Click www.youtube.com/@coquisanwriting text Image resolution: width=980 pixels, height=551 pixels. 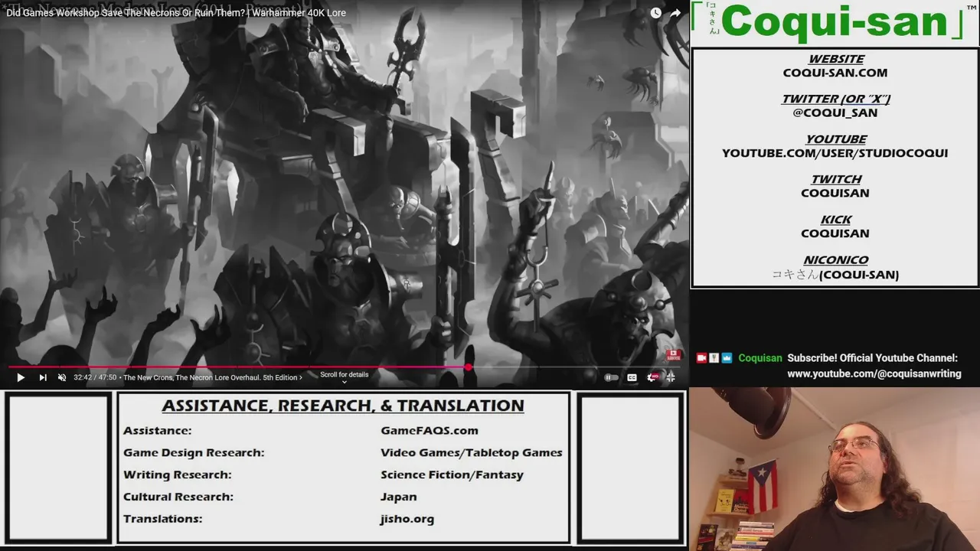874,373
